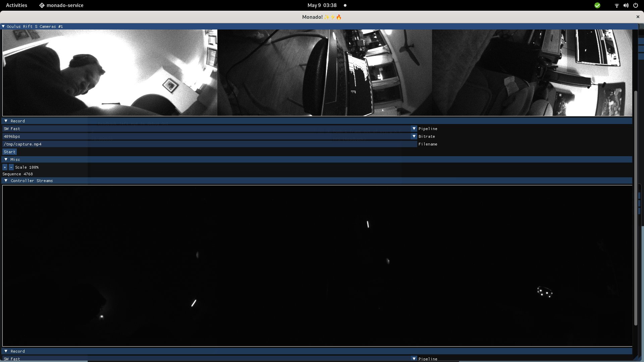Viewport: 644px width, 362px height.
Task: Collapse the Misc section
Action: (6, 160)
